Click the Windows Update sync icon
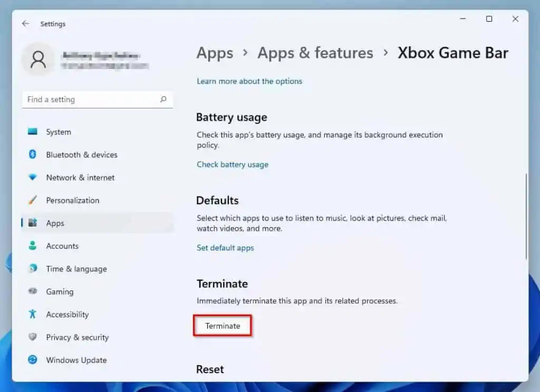 tap(33, 360)
